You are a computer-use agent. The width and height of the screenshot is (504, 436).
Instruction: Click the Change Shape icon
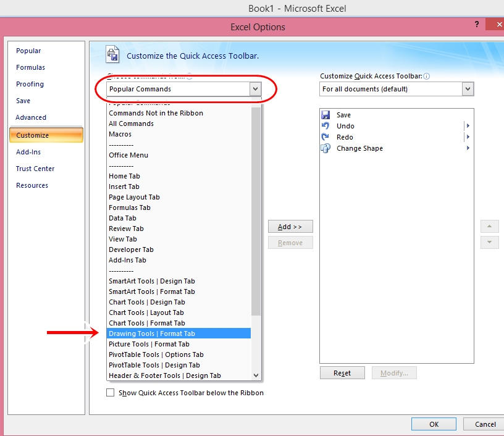(x=325, y=148)
